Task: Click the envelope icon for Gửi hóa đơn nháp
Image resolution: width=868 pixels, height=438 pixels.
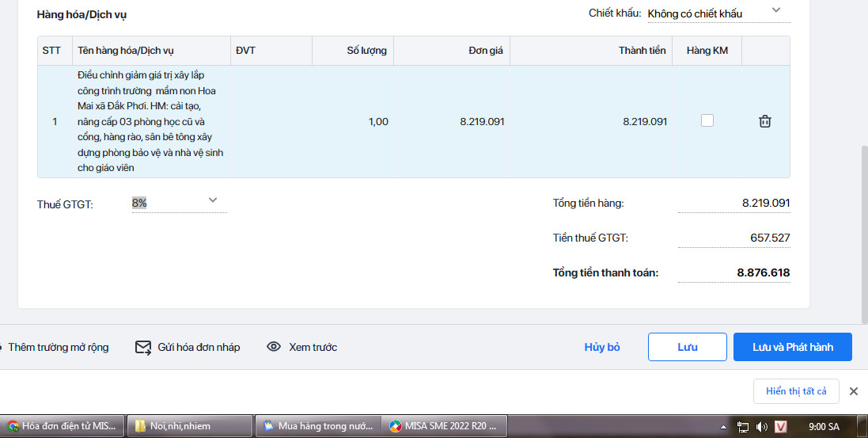Action: [x=143, y=347]
